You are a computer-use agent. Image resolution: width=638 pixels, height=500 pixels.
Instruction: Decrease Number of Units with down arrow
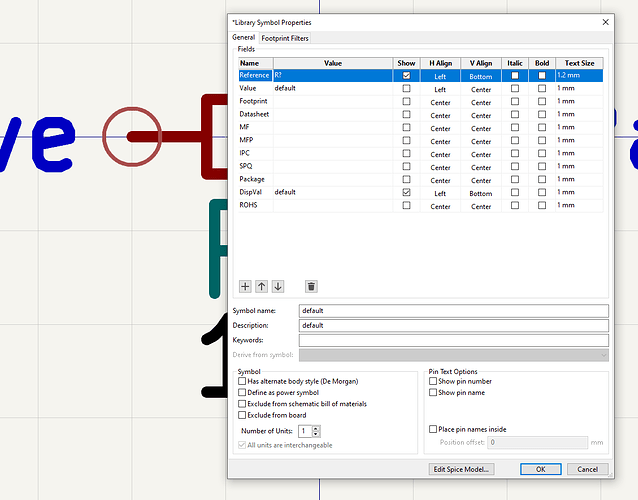point(316,434)
